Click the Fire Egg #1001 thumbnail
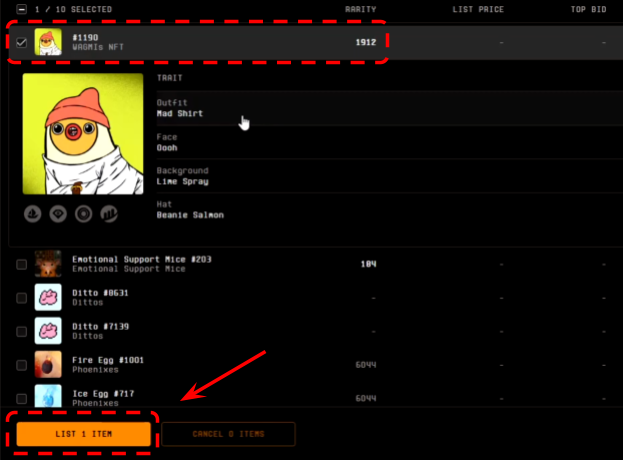The image size is (623, 460). [48, 364]
